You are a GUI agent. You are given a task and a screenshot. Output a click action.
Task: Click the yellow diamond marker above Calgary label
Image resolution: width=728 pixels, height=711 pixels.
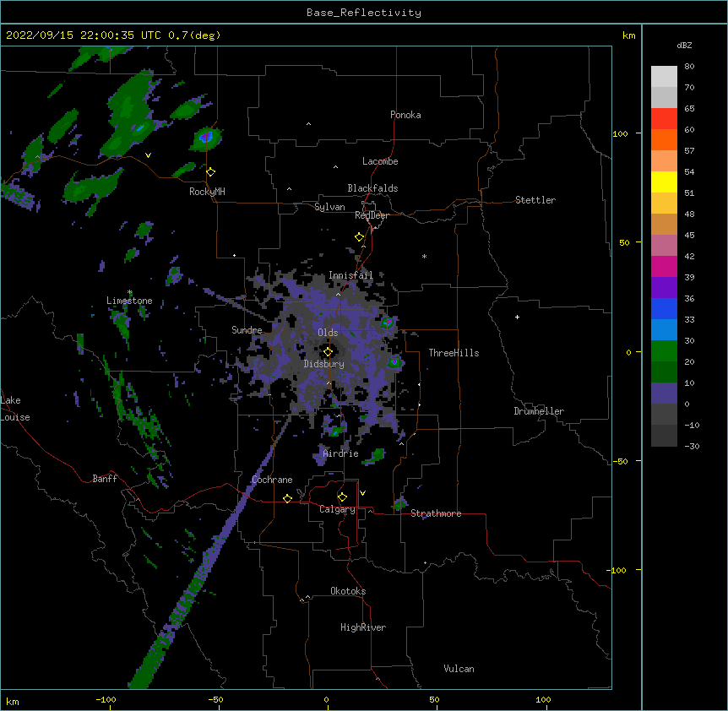pos(342,497)
